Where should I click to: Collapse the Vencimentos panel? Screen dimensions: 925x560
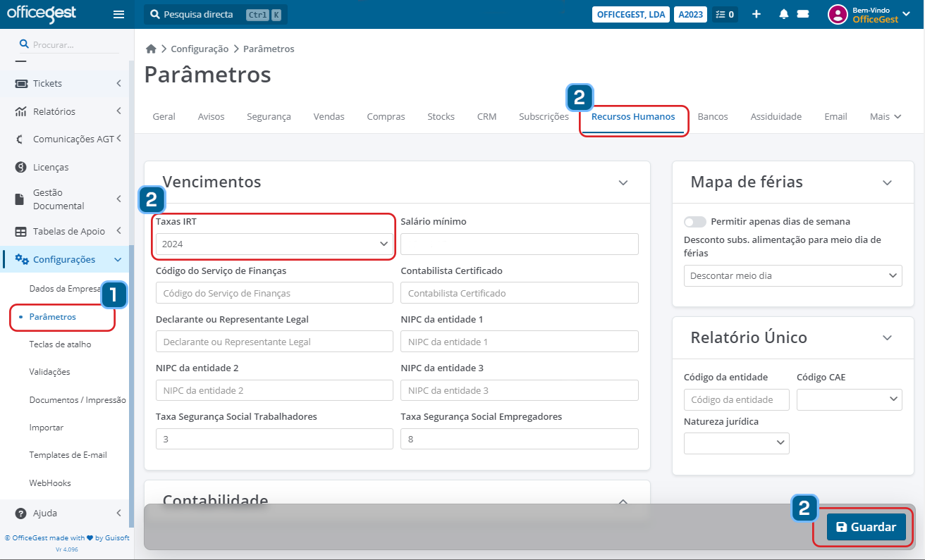623,182
